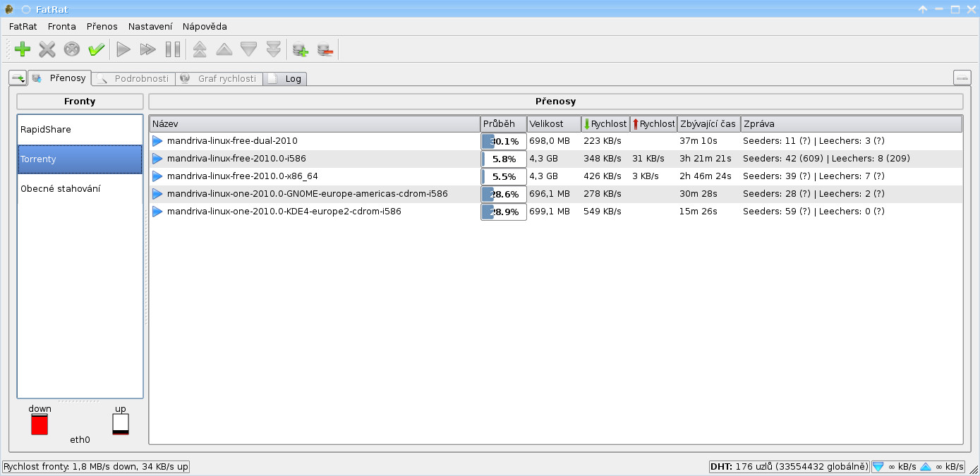Click the grey X Delete transfer icon
Viewport: 980px width, 476px height.
(x=47, y=49)
